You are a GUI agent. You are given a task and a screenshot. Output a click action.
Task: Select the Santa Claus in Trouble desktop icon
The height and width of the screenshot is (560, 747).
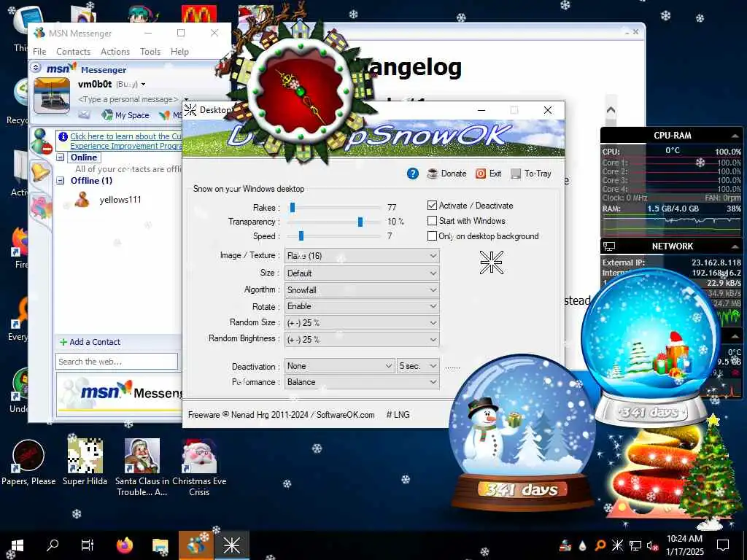coord(142,467)
